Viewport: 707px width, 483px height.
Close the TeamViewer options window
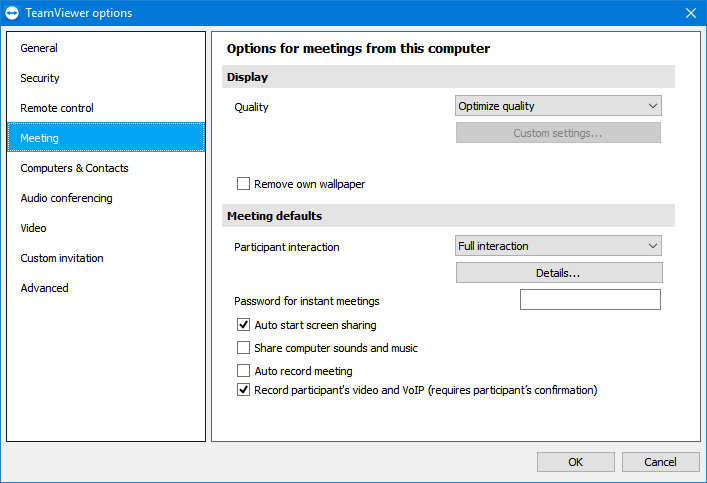(690, 13)
